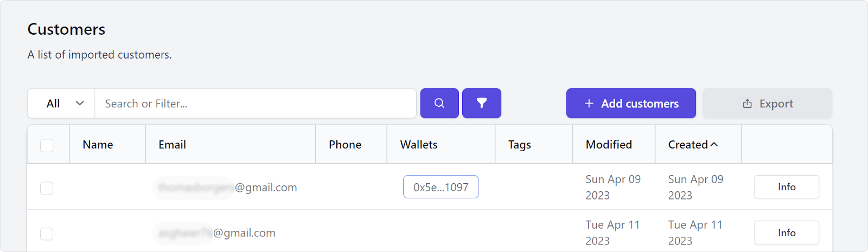Sort by Created column header
The image size is (868, 252).
point(688,145)
